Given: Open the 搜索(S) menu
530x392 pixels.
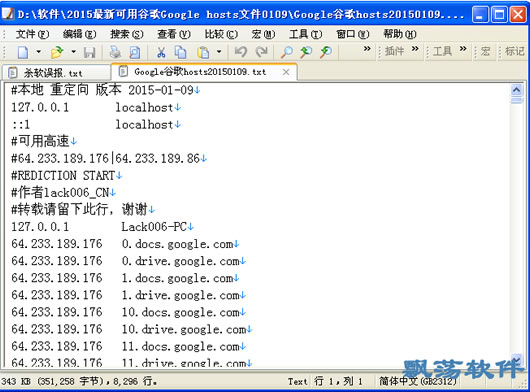Looking at the screenshot, I should click(x=127, y=34).
